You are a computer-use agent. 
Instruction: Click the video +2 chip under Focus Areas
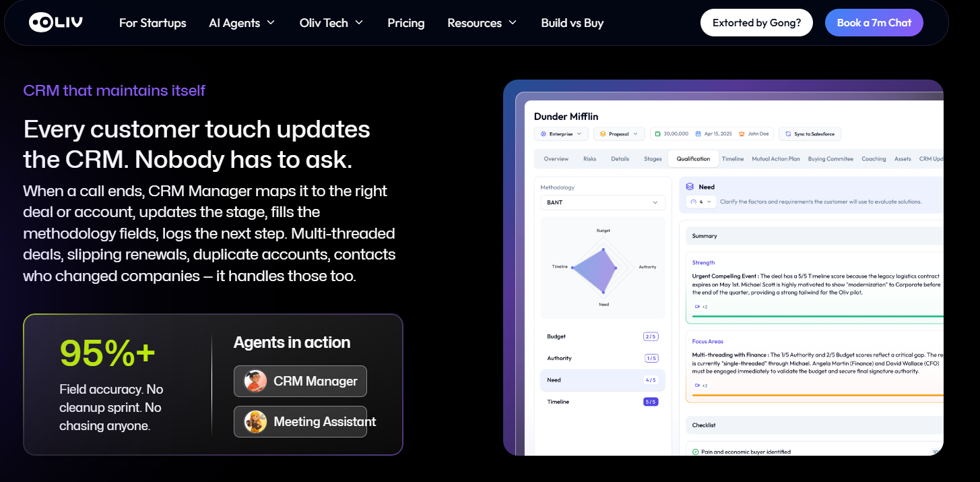pyautogui.click(x=700, y=386)
